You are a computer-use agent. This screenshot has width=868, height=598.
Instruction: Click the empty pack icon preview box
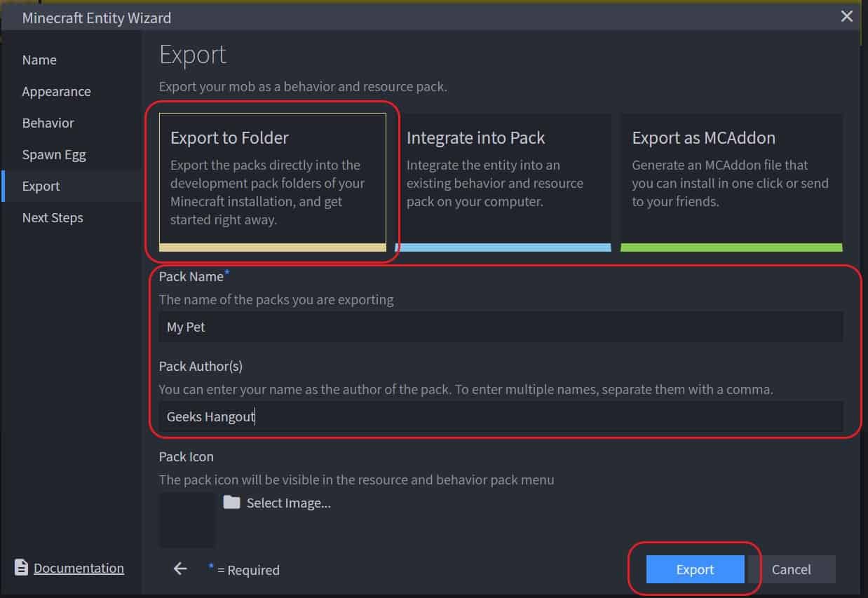[187, 519]
